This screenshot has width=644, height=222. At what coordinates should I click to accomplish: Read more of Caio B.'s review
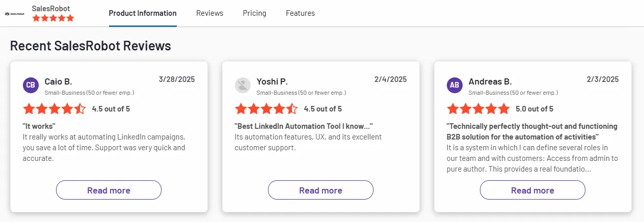pos(109,190)
